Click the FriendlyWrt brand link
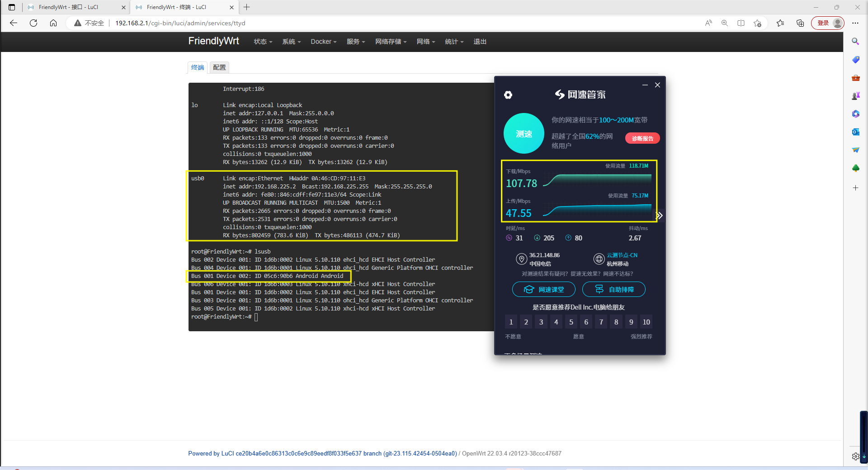 (x=213, y=41)
